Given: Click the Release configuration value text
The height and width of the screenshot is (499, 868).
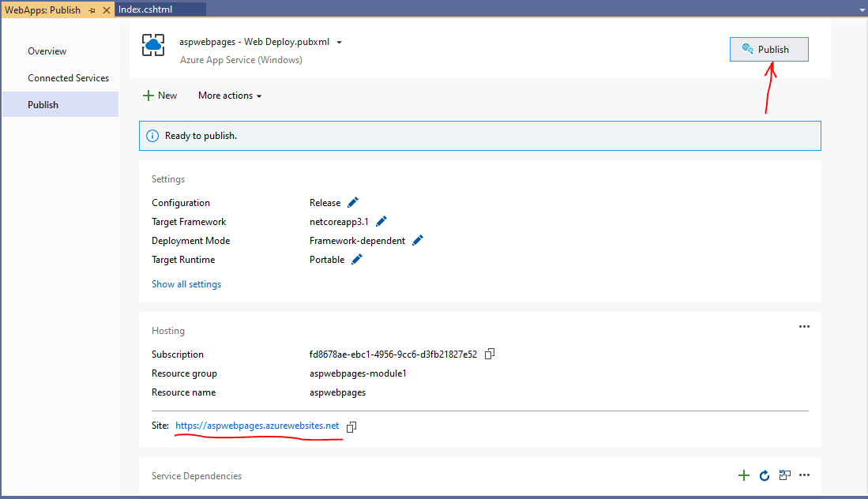Looking at the screenshot, I should point(325,203).
